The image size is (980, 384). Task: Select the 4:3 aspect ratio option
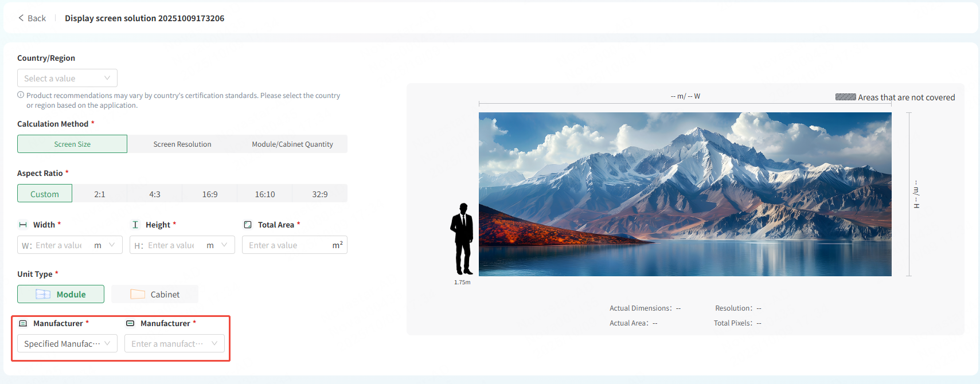(155, 194)
